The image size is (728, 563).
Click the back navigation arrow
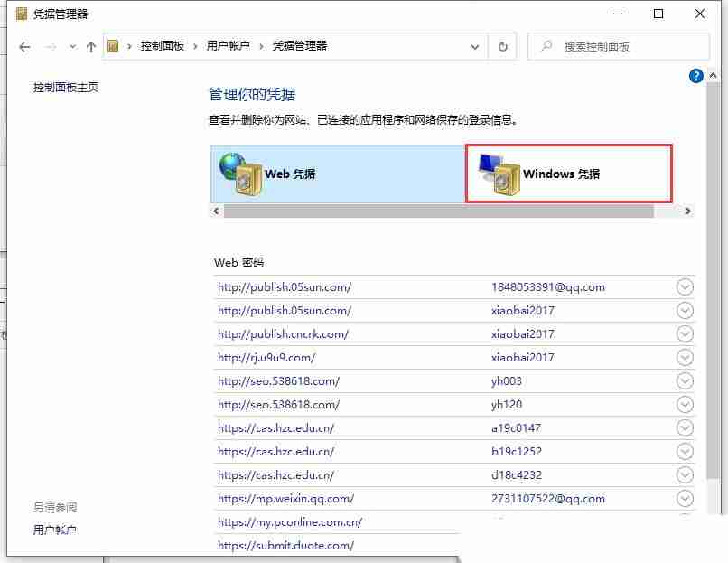(x=24, y=46)
